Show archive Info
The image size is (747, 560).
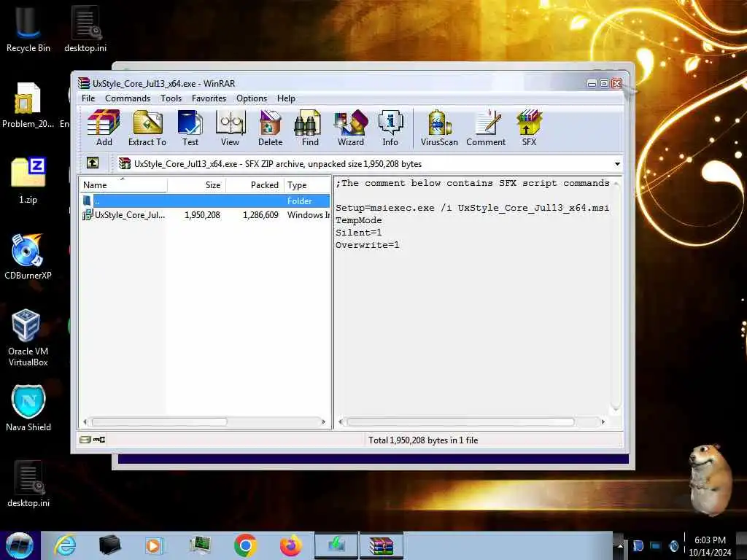[390, 128]
